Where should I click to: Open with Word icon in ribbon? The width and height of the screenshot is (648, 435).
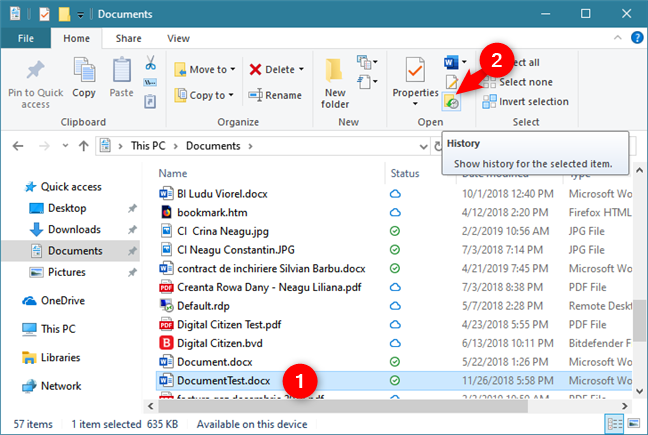tap(450, 62)
